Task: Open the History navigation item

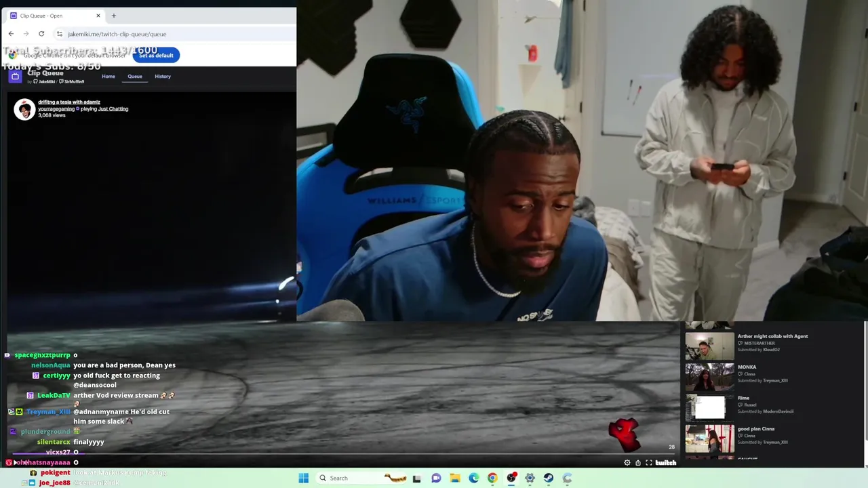Action: (x=163, y=77)
